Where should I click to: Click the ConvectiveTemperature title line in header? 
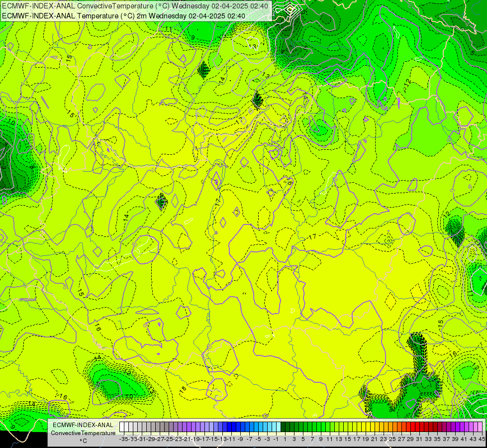click(136, 6)
